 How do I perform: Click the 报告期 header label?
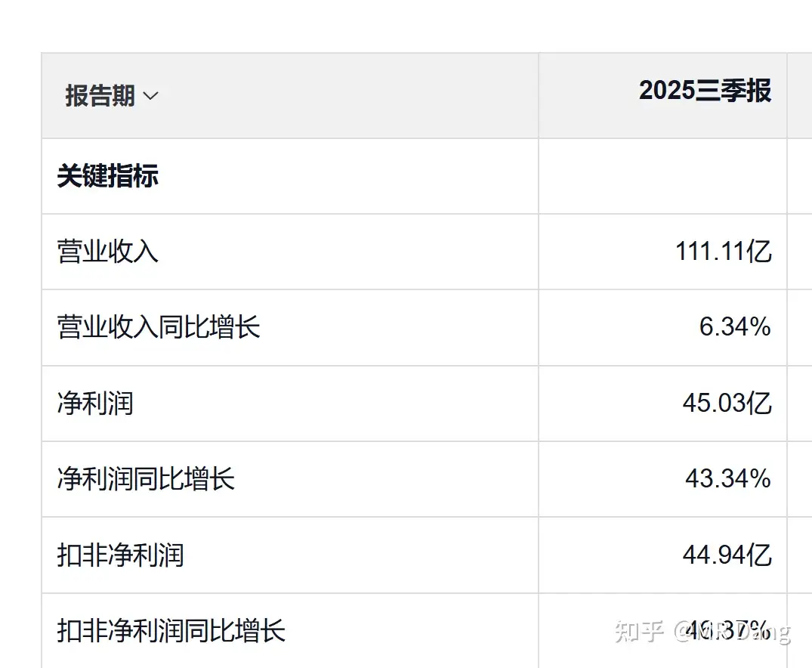pos(100,96)
